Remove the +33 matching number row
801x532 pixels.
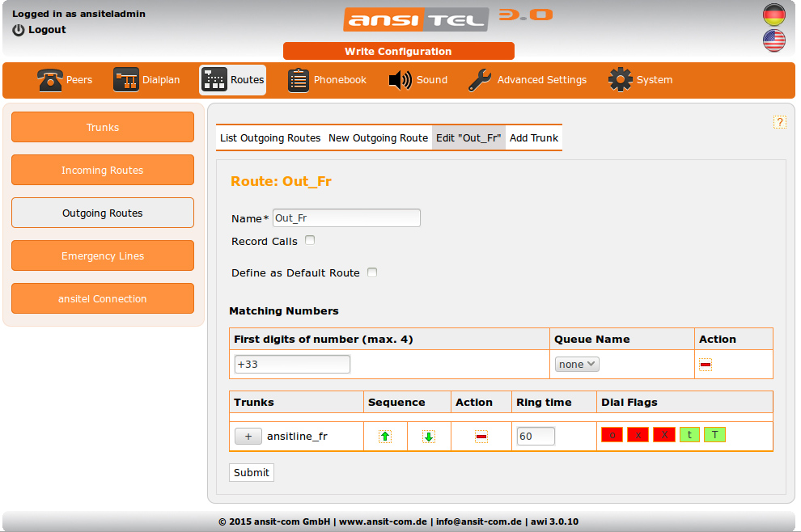tap(706, 365)
